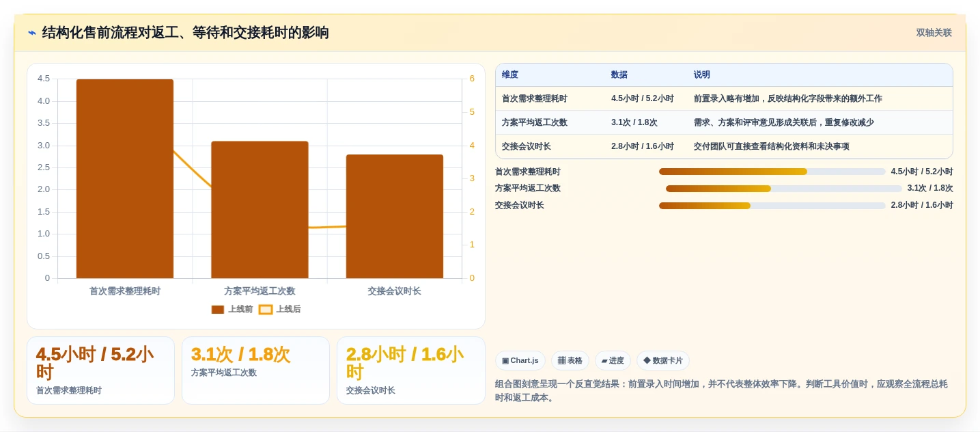The image size is (980, 432).
Task: Click the 首次需求整理耗时 progress bar
Action: pos(772,172)
